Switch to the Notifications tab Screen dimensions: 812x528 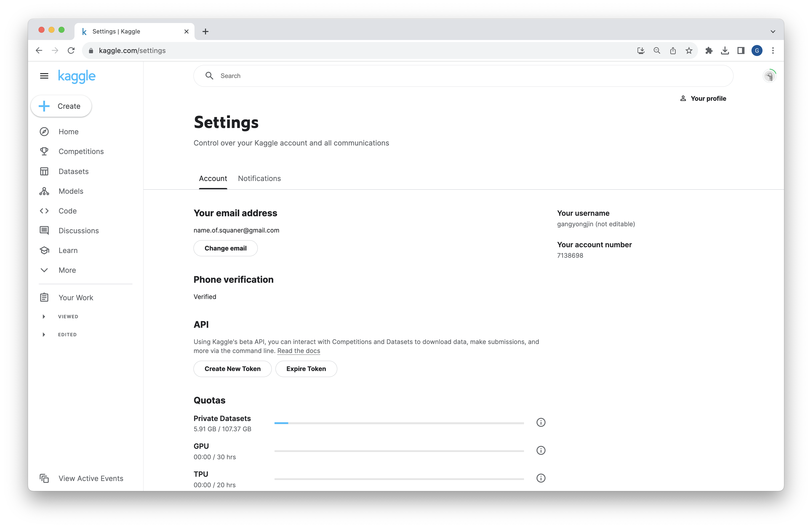[259, 178]
